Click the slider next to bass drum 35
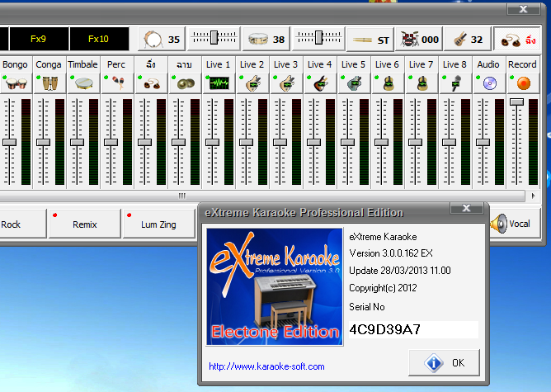The width and height of the screenshot is (551, 392). click(x=214, y=38)
